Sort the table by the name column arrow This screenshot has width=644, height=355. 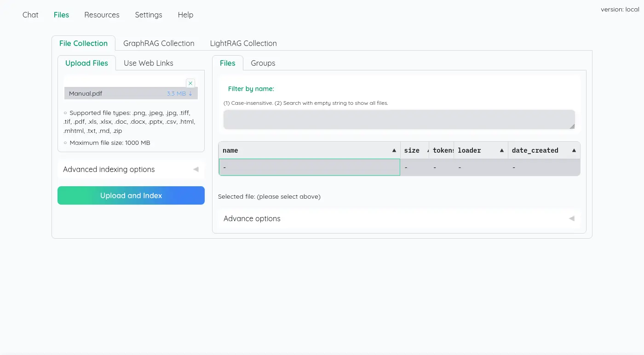(394, 151)
